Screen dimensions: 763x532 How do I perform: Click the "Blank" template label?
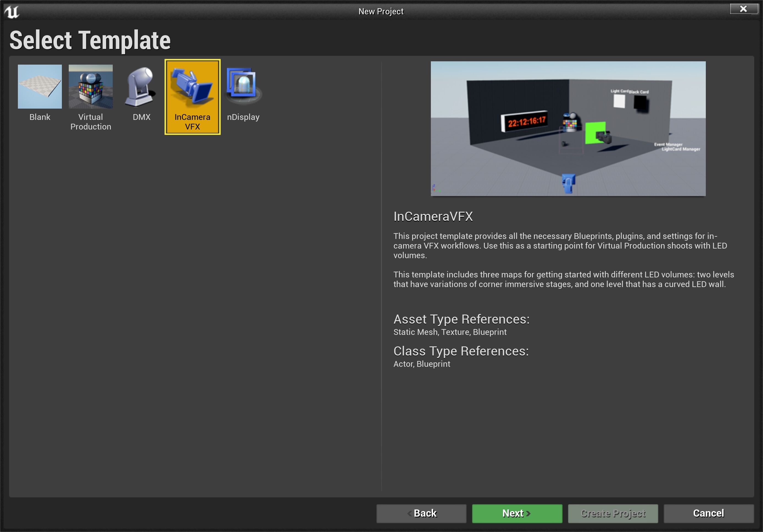(40, 117)
